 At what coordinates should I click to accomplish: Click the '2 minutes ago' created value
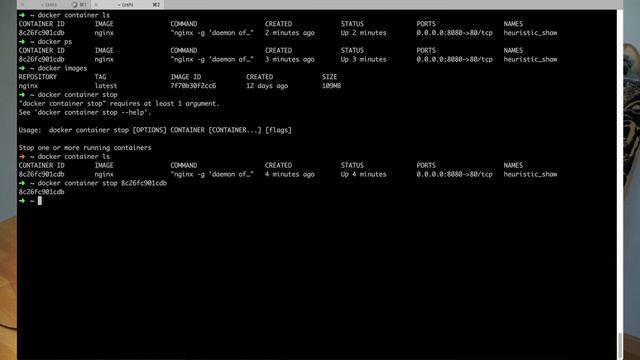tap(290, 33)
